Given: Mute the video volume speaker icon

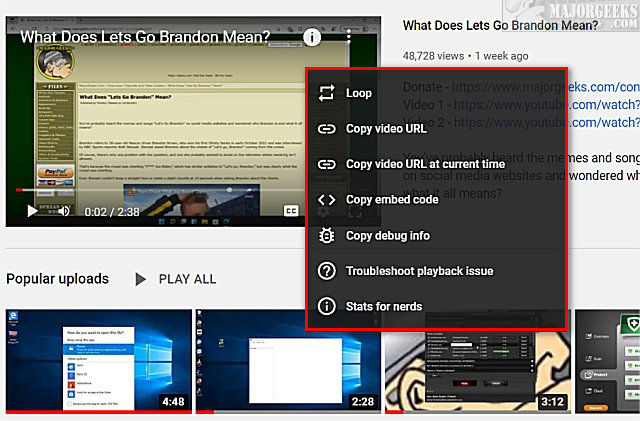Looking at the screenshot, I should [64, 211].
